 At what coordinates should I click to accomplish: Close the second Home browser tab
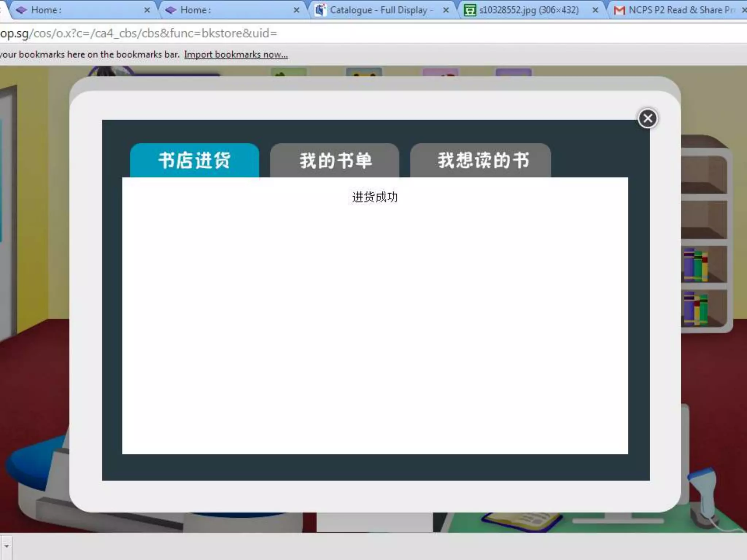click(296, 10)
